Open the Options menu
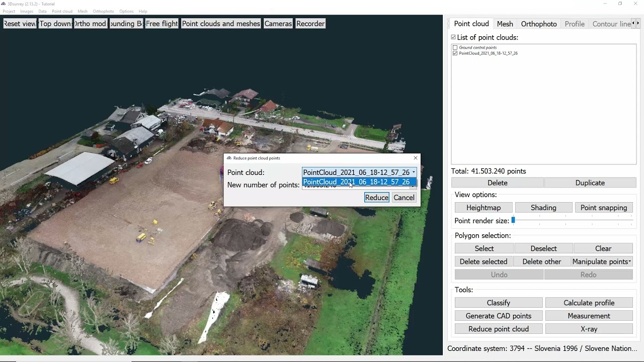The image size is (644, 362). click(x=126, y=11)
